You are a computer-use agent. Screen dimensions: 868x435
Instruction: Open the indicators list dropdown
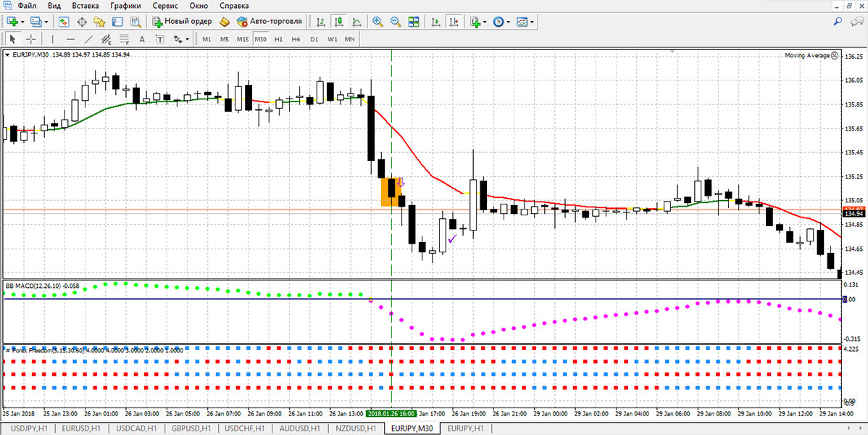click(484, 22)
